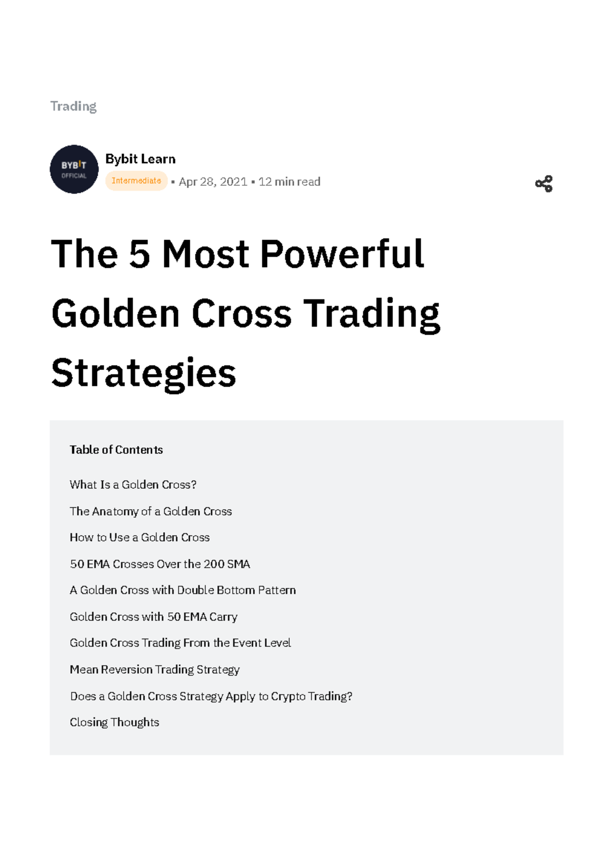This screenshot has width=614, height=868.
Task: Jump to 'Golden Cross Trading From the Event Level'
Action: coord(180,643)
